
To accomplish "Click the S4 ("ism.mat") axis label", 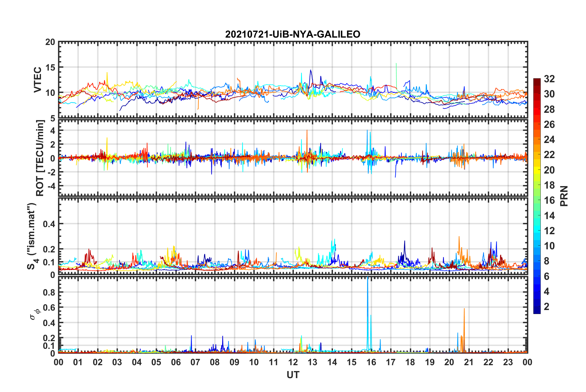I will coord(32,236).
